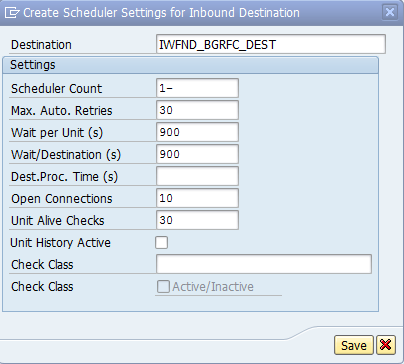Toggle the Check Class Active/Inactive checkbox
The height and width of the screenshot is (364, 404).
click(163, 286)
